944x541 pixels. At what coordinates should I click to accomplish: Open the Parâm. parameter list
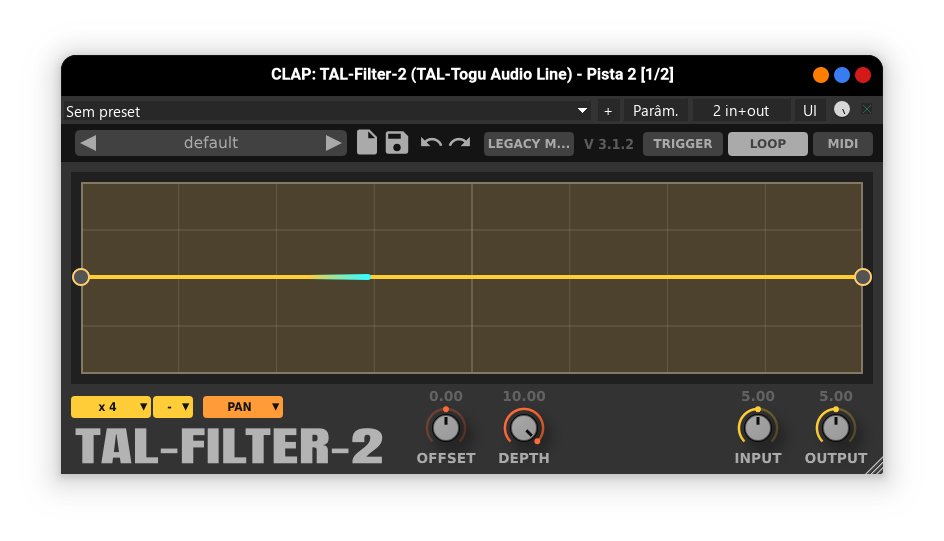[x=656, y=111]
